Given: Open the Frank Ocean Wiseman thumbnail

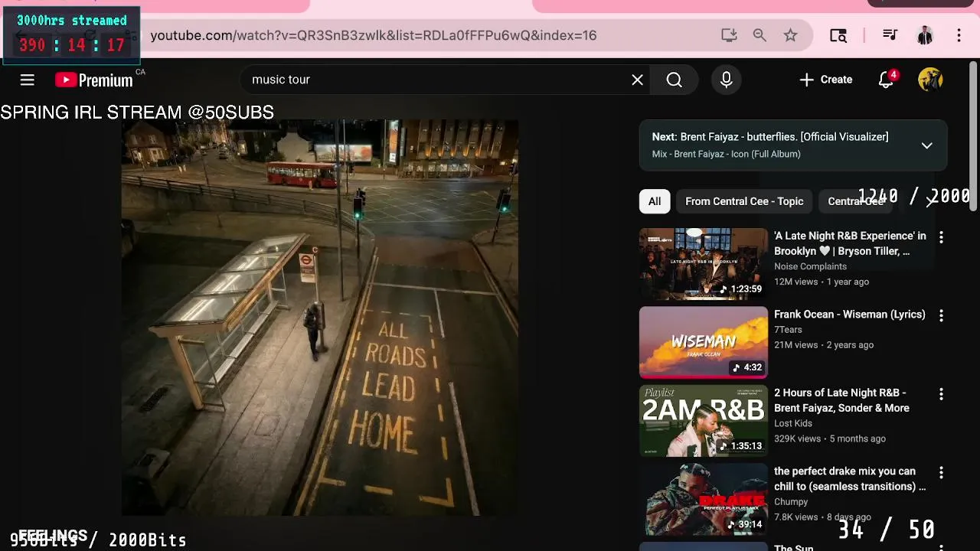Looking at the screenshot, I should click(704, 343).
